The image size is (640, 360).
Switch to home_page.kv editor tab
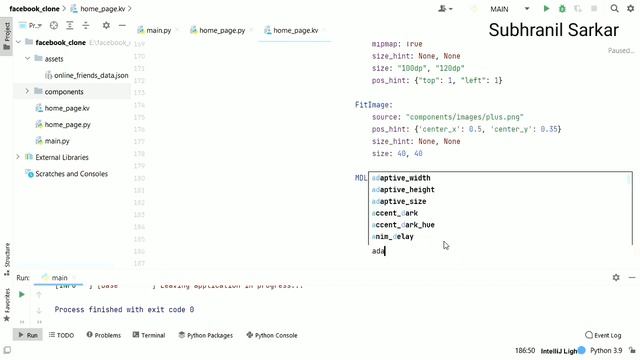(292, 30)
